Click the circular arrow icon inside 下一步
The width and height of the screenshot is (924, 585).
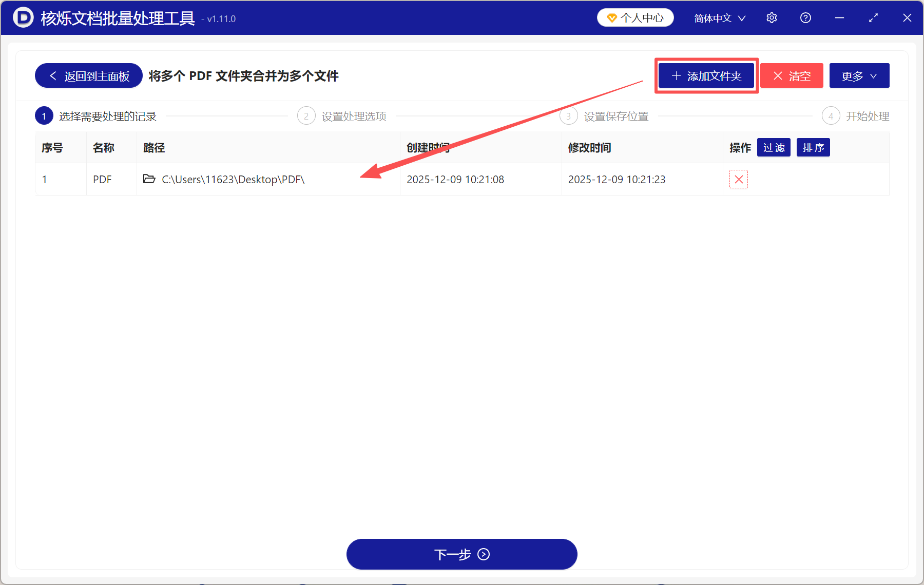tap(483, 555)
